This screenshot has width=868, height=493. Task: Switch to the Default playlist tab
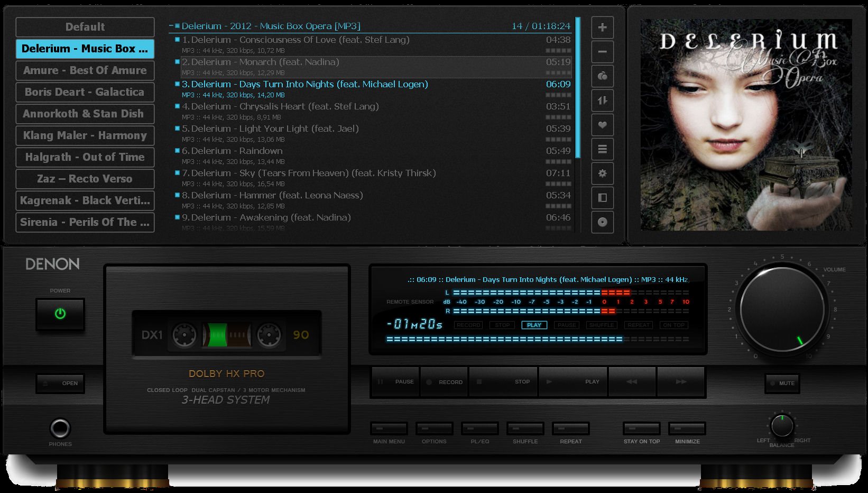pos(85,27)
